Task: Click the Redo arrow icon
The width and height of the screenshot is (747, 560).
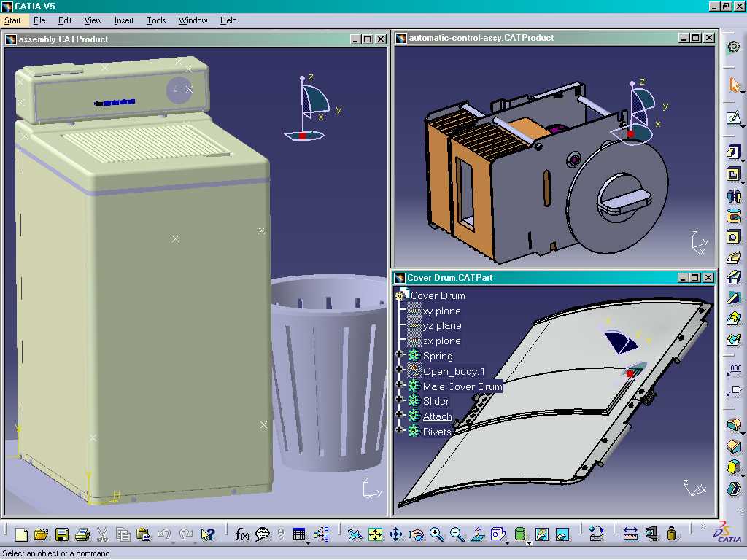Action: 186,534
